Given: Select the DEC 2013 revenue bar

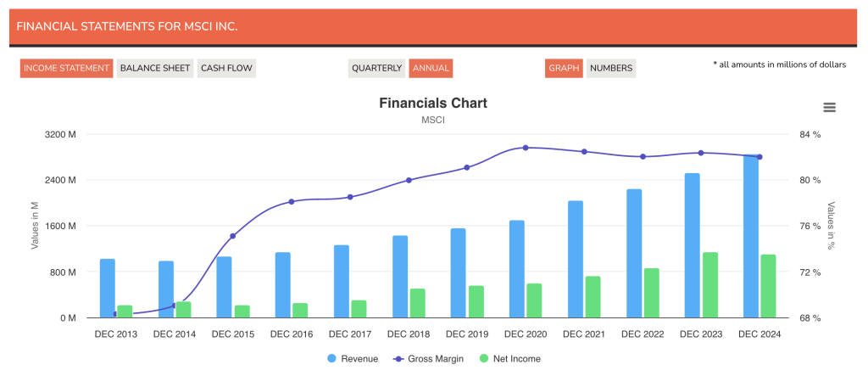Looking at the screenshot, I should [108, 289].
